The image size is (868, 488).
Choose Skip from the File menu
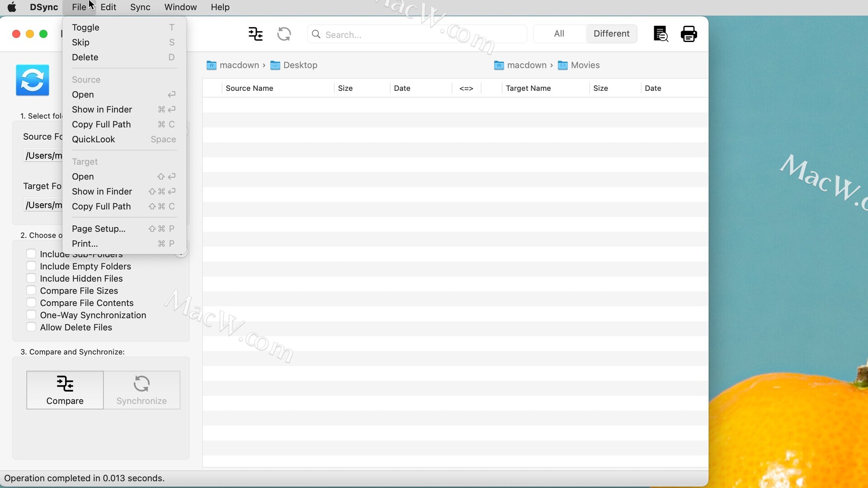[124, 42]
